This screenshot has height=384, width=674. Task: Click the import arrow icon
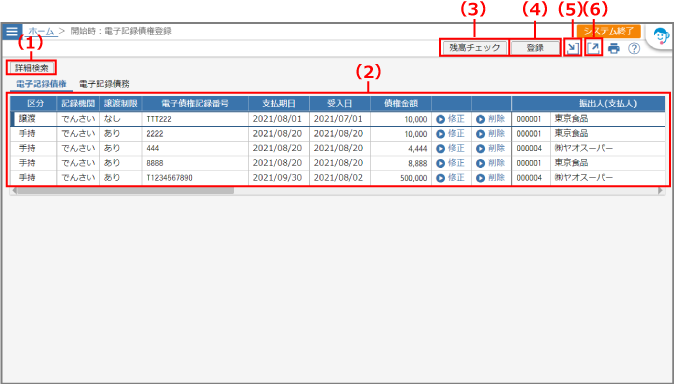[572, 48]
